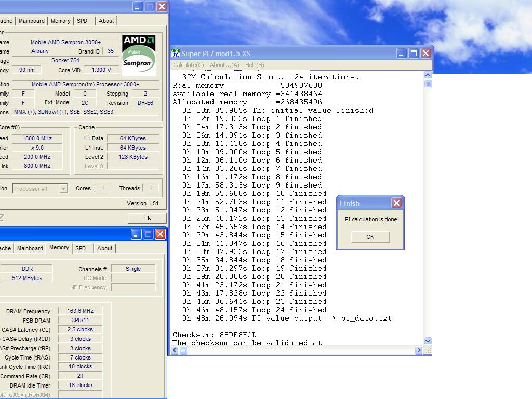Image resolution: width=532 pixels, height=399 pixels.
Task: Click the 'CPU/11' FSB:DRAM value
Action: [x=81, y=320]
